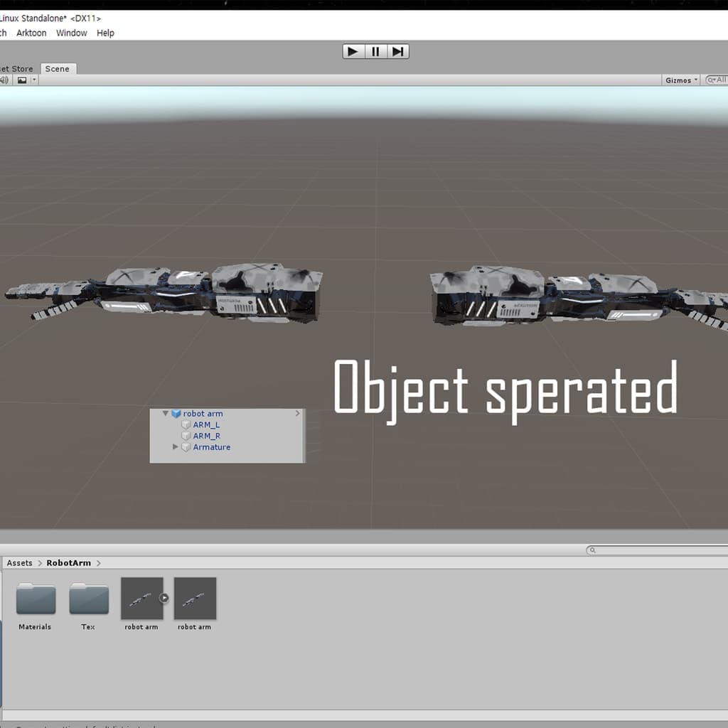Switch to the Scene tab
The height and width of the screenshot is (728, 728).
coord(57,69)
